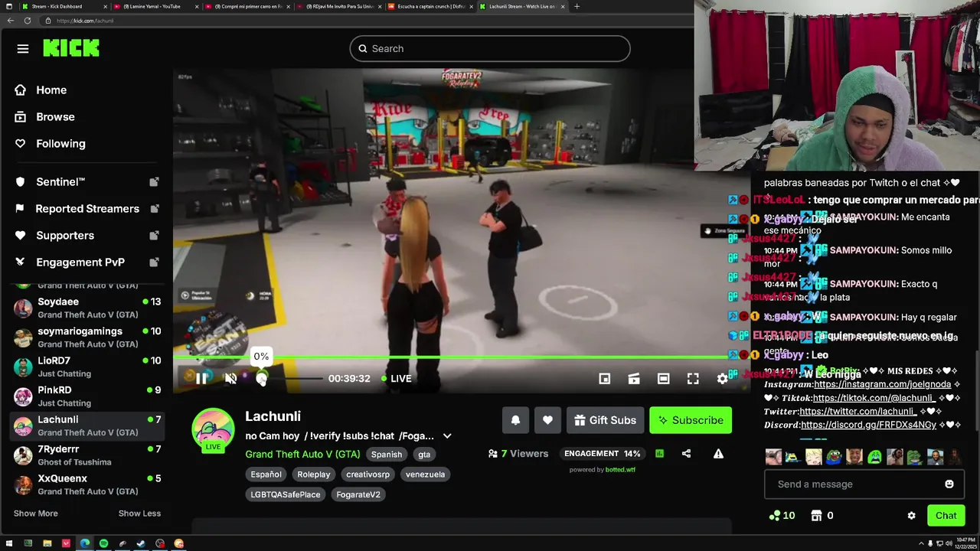Viewport: 980px width, 551px height.
Task: Open the Instagram link in chat
Action: click(882, 384)
